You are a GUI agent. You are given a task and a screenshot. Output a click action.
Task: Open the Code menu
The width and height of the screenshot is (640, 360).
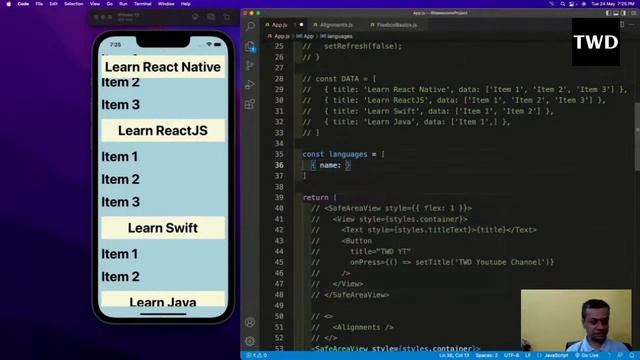click(x=23, y=4)
